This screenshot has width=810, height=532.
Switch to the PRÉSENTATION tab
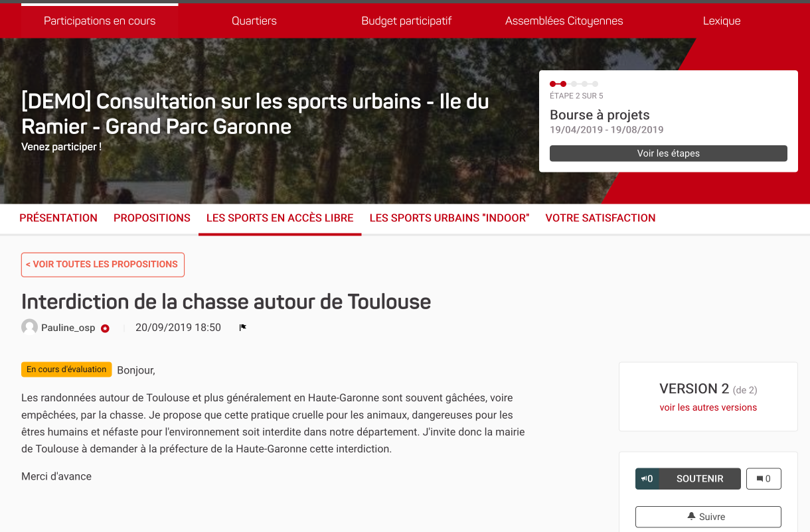58,218
